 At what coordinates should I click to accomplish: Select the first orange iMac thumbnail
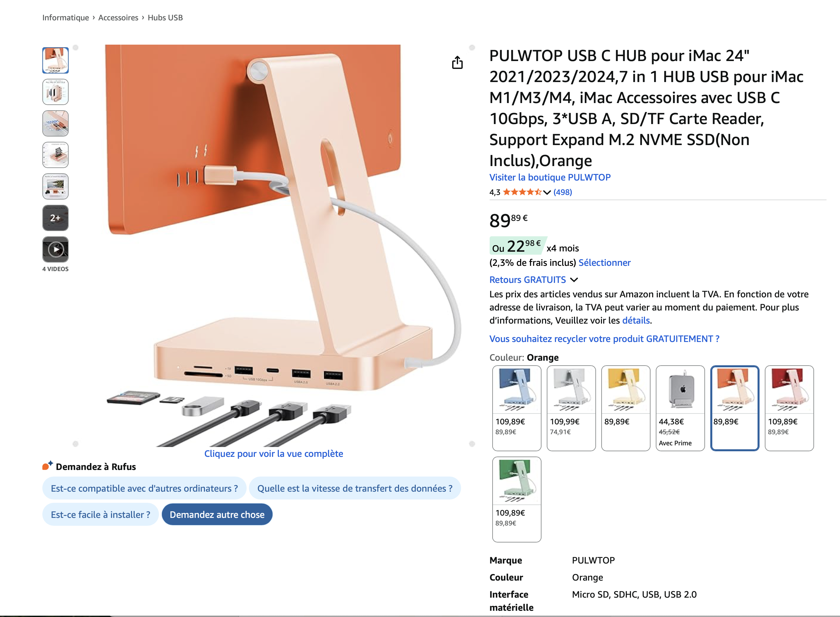(55, 60)
